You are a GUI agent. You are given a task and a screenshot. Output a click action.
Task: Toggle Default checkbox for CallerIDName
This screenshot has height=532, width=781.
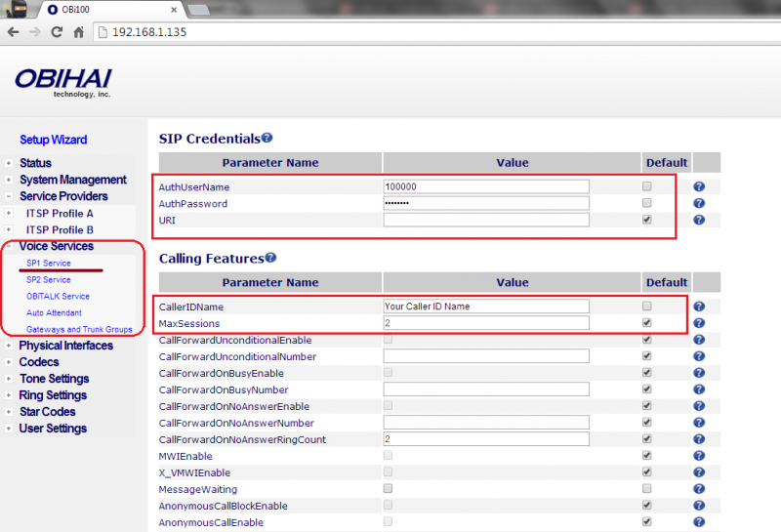(647, 306)
